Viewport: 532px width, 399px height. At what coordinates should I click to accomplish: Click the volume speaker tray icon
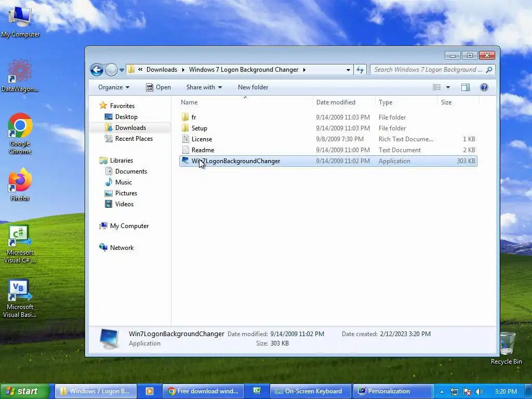479,392
